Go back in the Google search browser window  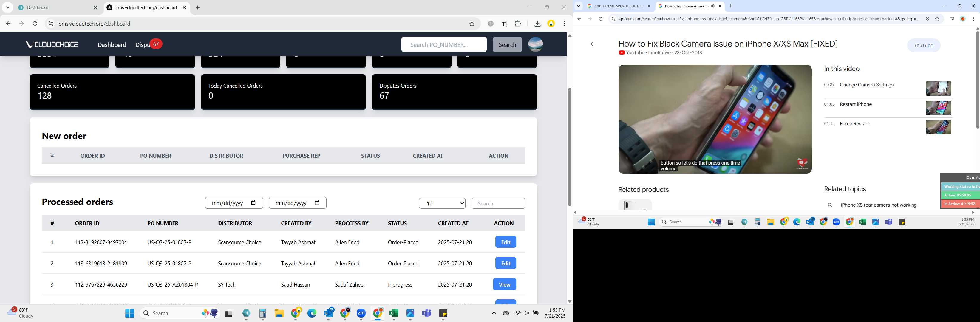579,19
